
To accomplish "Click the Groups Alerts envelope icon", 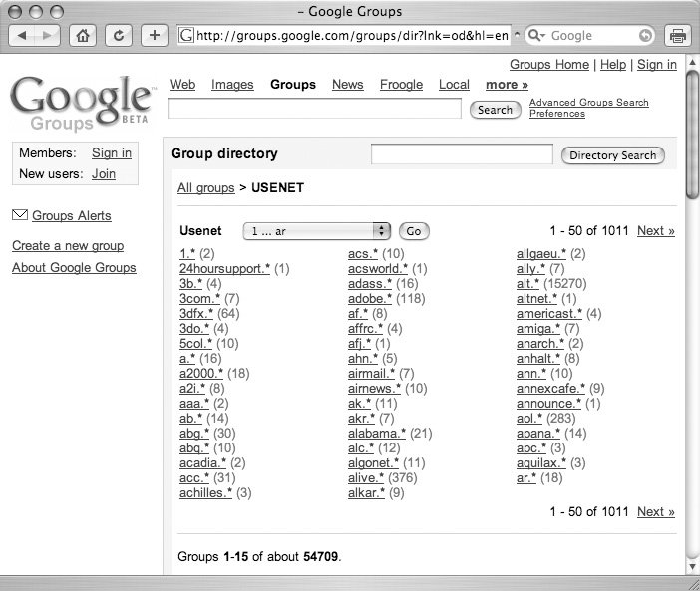I will [x=19, y=215].
